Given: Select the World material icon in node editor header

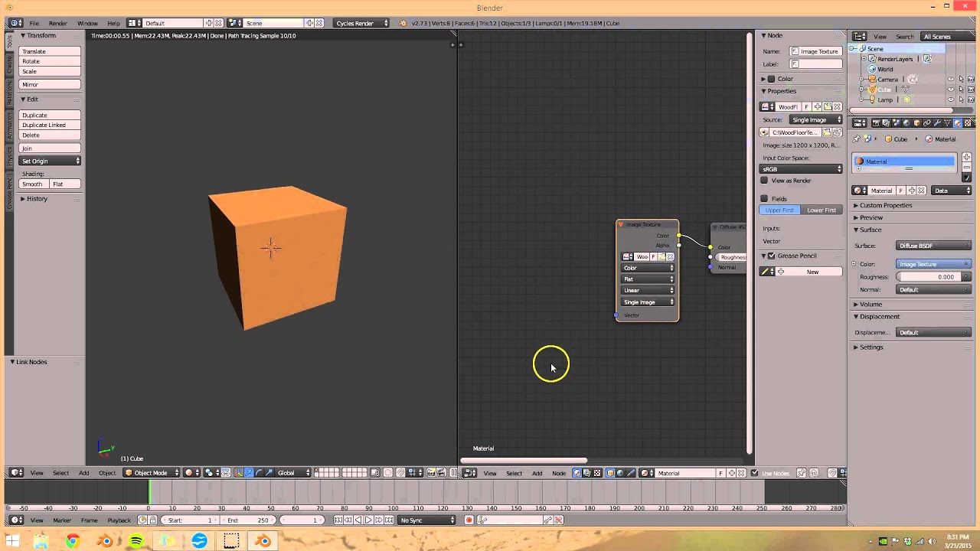Looking at the screenshot, I should click(x=619, y=473).
